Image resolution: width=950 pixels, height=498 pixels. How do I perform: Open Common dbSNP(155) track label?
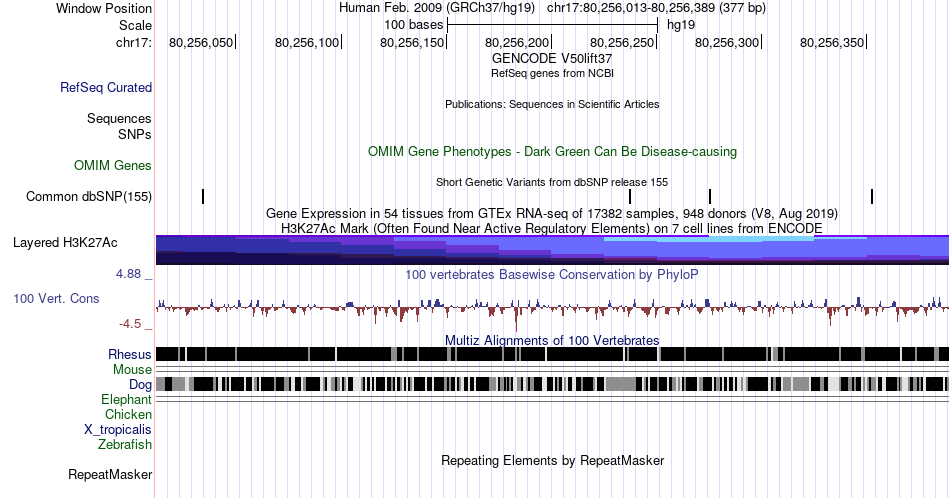89,196
